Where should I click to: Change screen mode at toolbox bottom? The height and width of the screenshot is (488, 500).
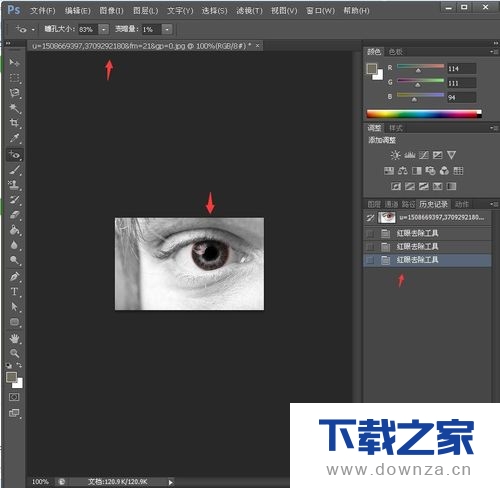(x=14, y=413)
